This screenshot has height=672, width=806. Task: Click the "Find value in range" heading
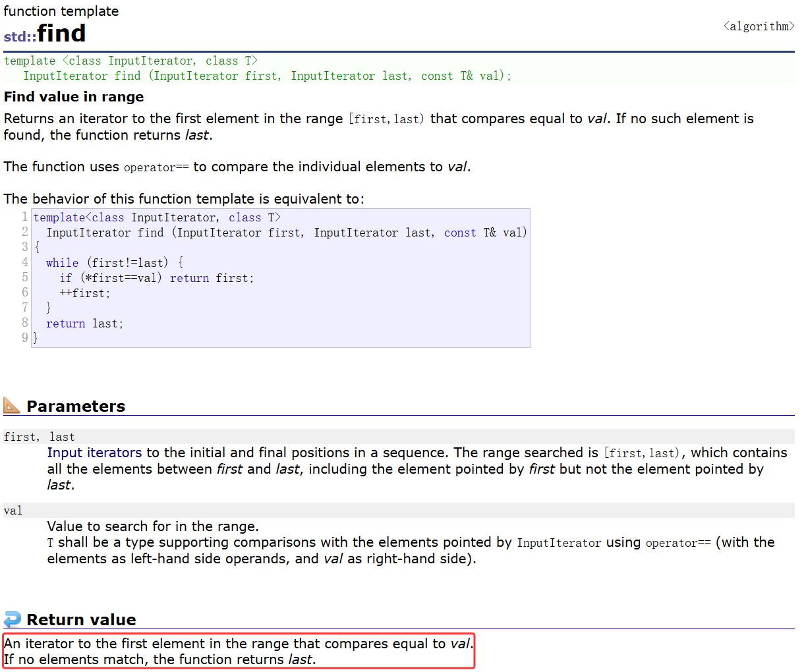point(74,97)
